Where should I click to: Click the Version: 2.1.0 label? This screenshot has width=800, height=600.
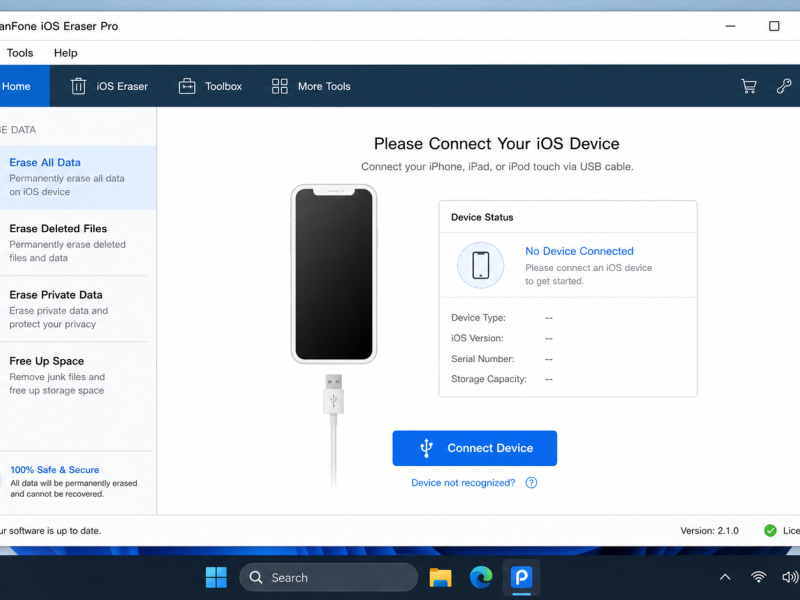point(709,531)
